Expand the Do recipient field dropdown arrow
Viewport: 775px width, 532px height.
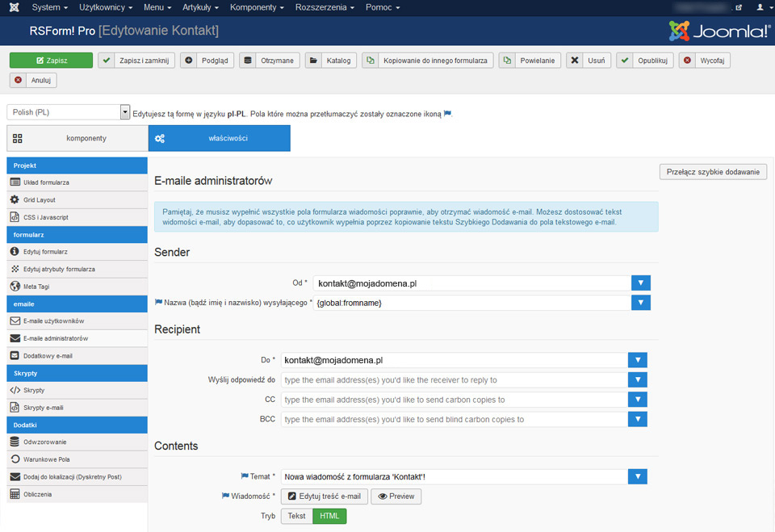(x=638, y=360)
